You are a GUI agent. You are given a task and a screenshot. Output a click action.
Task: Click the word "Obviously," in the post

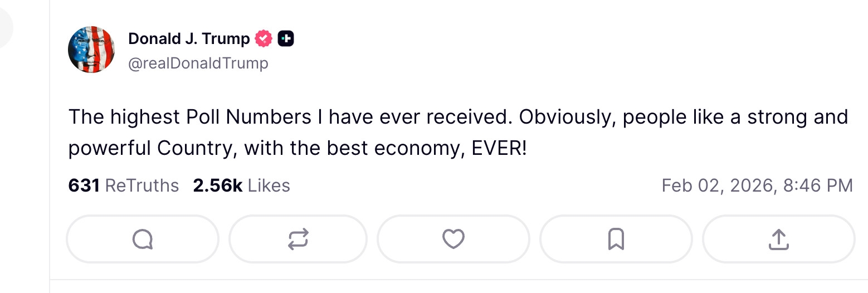[567, 118]
